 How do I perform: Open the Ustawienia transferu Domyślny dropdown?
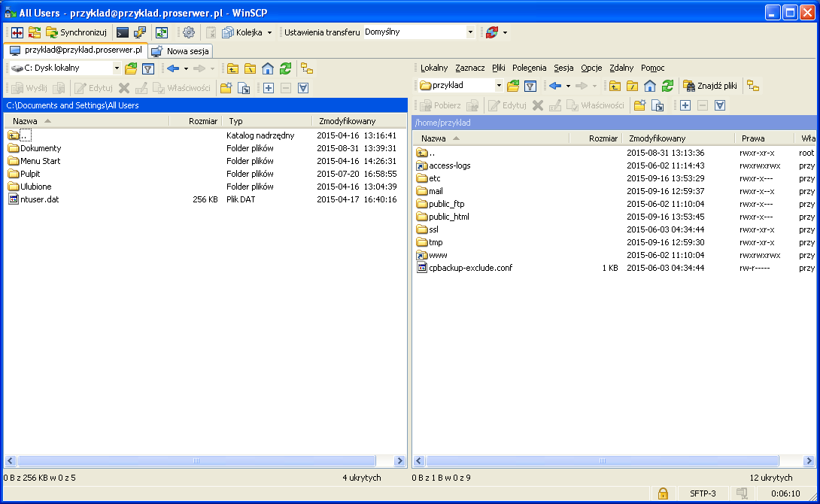click(470, 32)
